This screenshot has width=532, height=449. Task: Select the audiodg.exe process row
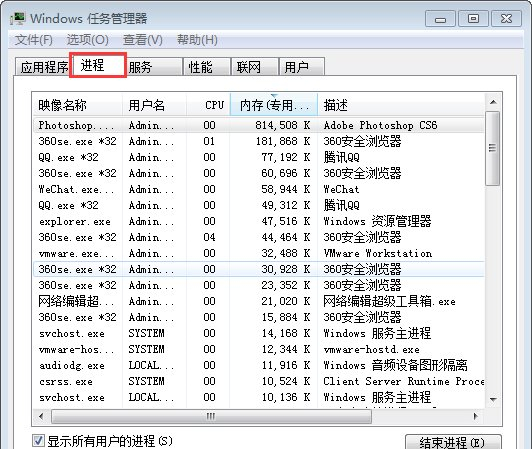tap(259, 365)
